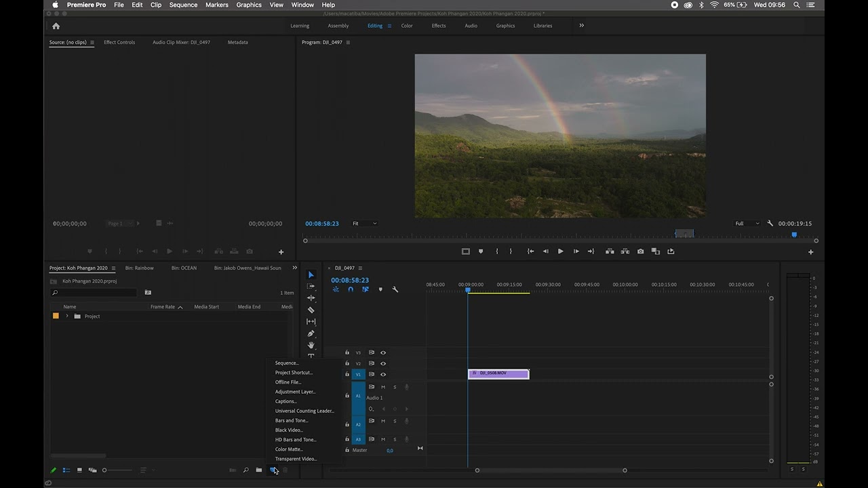The image size is (868, 488).
Task: Select the Pen tool in the timeline toolbar
Action: [x=311, y=333]
